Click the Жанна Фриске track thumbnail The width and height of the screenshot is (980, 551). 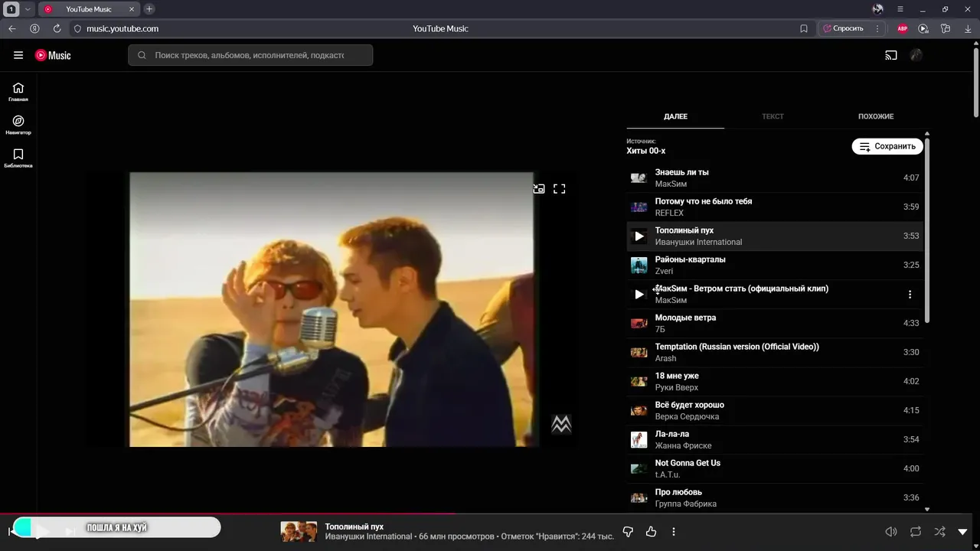(639, 439)
